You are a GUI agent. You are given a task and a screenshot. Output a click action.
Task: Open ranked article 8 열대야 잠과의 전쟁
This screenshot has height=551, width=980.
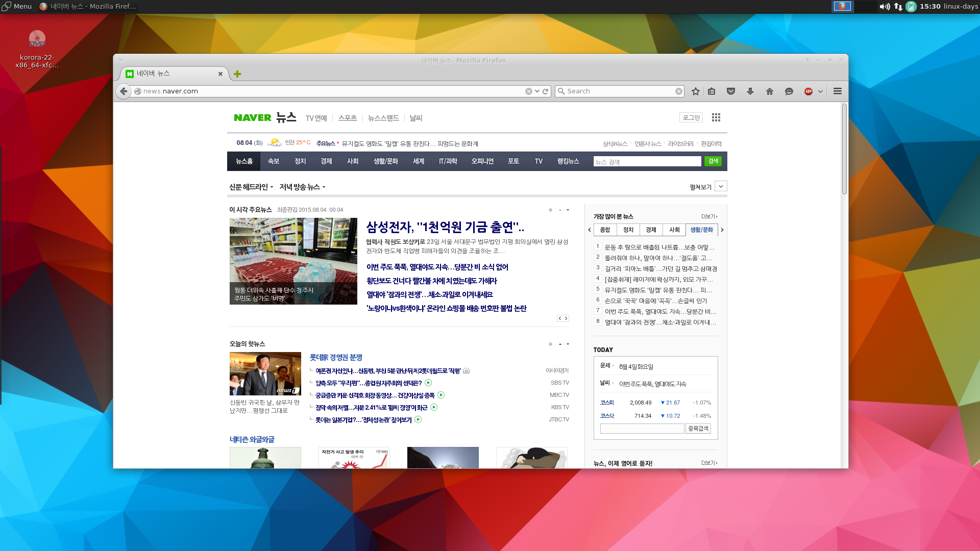click(x=660, y=322)
